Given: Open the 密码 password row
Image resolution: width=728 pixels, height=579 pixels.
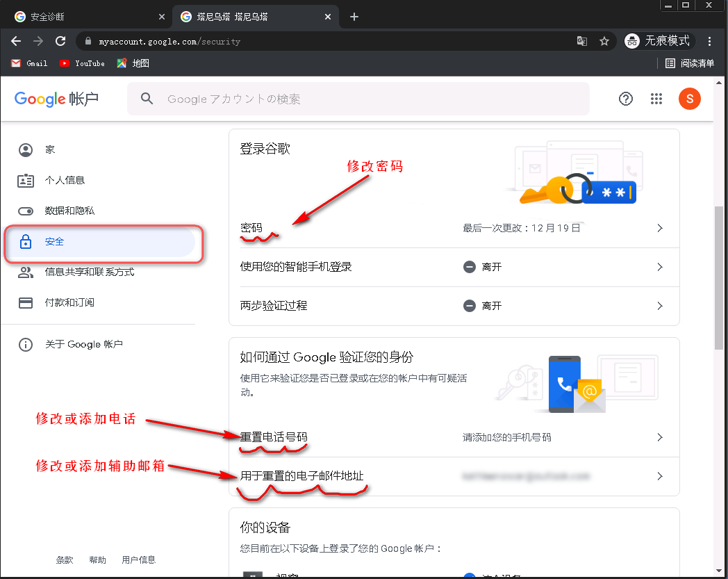Looking at the screenshot, I should pos(454,228).
